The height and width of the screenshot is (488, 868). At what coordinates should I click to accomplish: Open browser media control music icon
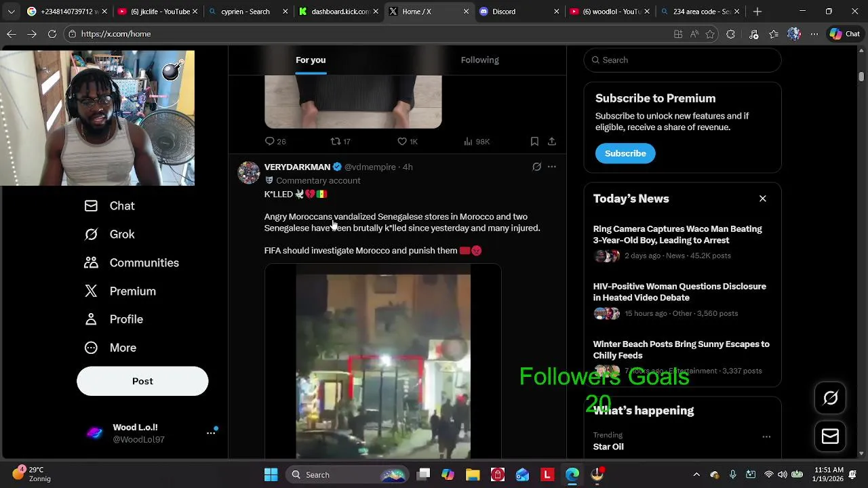click(x=753, y=34)
